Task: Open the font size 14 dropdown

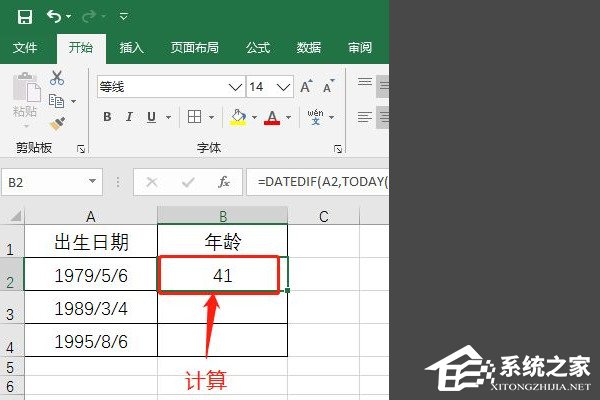Action: pos(283,87)
